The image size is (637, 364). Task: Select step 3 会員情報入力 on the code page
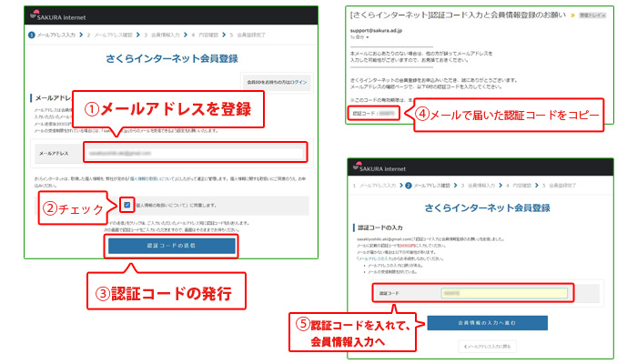478,186
